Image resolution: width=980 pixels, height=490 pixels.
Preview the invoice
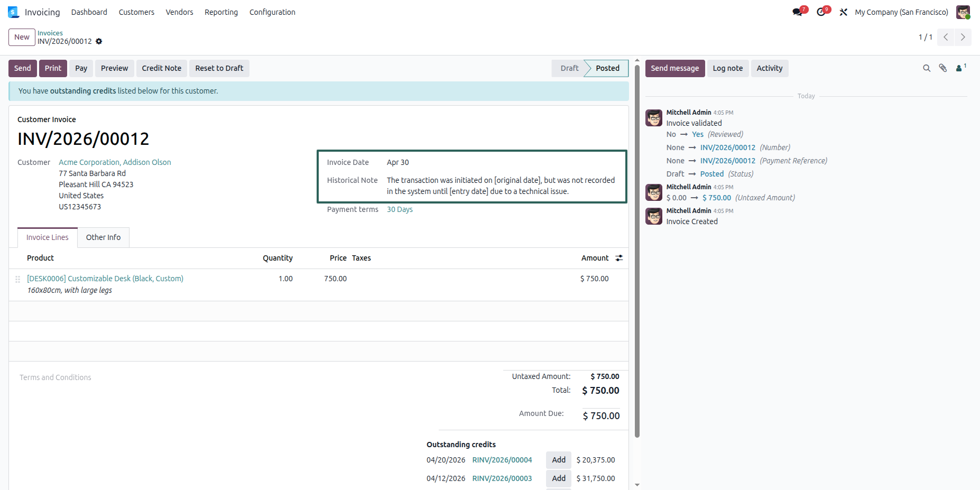115,68
